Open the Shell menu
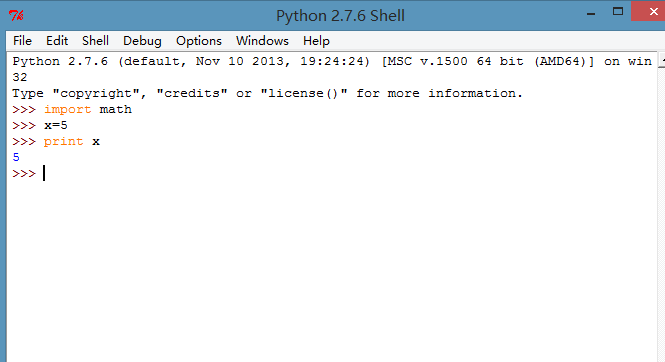 click(95, 41)
